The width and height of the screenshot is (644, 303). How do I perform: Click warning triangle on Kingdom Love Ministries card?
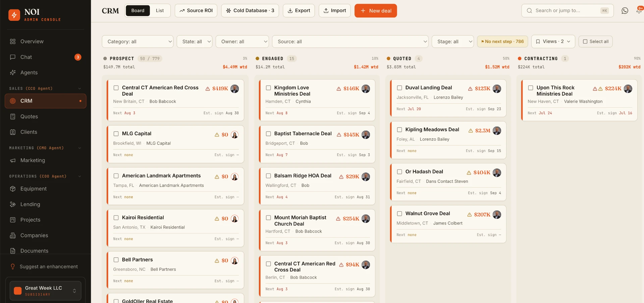coord(339,89)
